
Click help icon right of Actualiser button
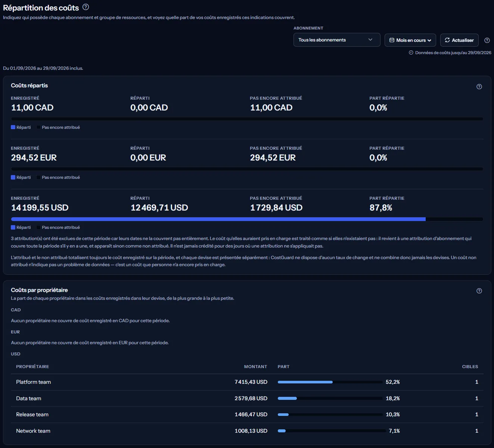pyautogui.click(x=487, y=40)
